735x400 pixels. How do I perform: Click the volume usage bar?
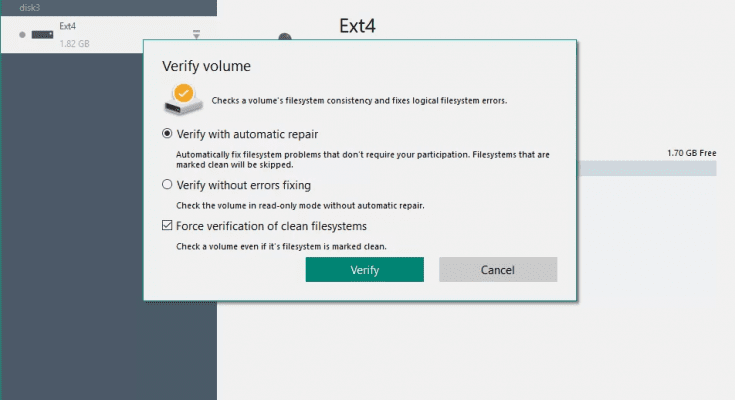click(x=647, y=168)
